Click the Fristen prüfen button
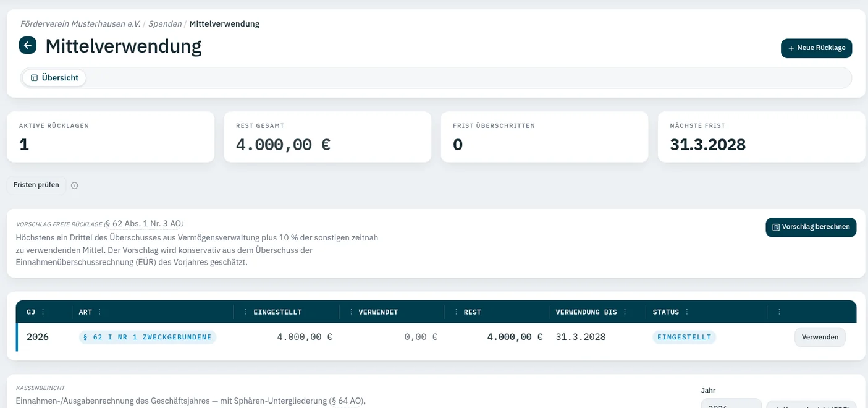 point(36,185)
